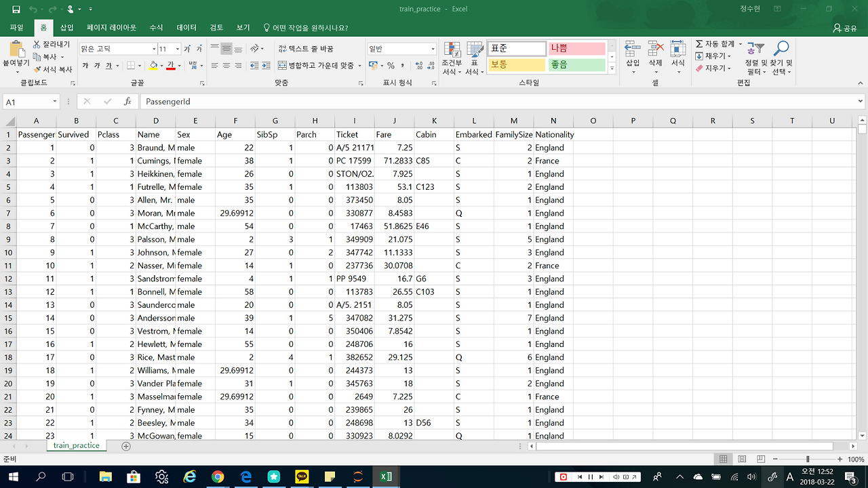Click the Insert Function fx button
The width and height of the screenshot is (868, 488).
(x=127, y=102)
